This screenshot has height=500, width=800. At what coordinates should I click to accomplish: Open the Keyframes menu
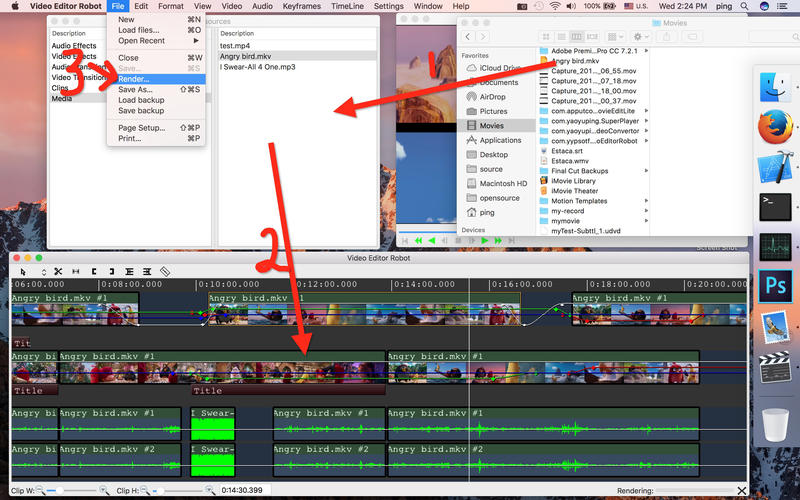[x=302, y=6]
